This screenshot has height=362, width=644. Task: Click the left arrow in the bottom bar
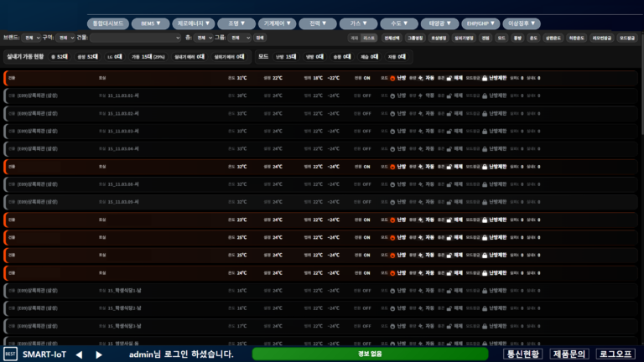point(79,354)
